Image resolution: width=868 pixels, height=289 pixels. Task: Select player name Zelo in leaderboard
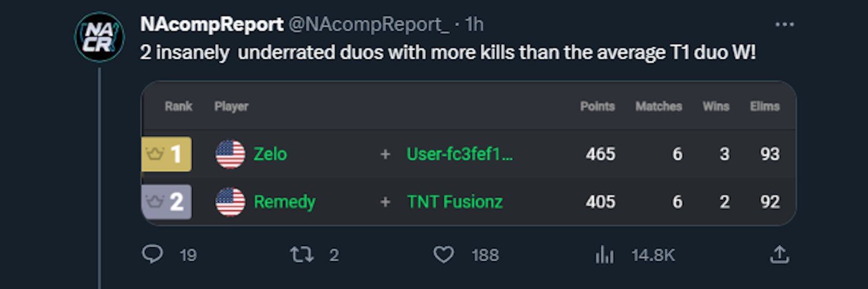[270, 154]
